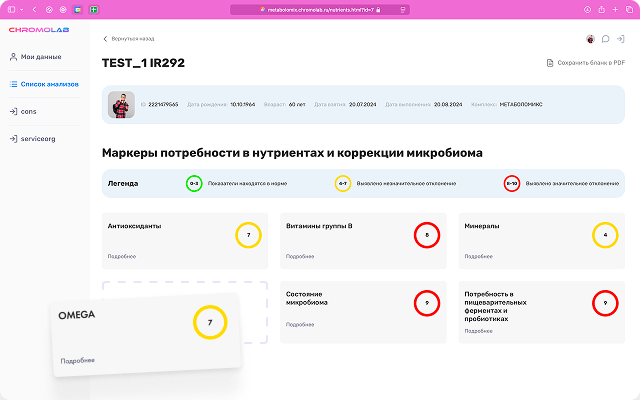The width and height of the screenshot is (640, 400).
Task: Open Мои данные in sidebar
Action: (40, 57)
